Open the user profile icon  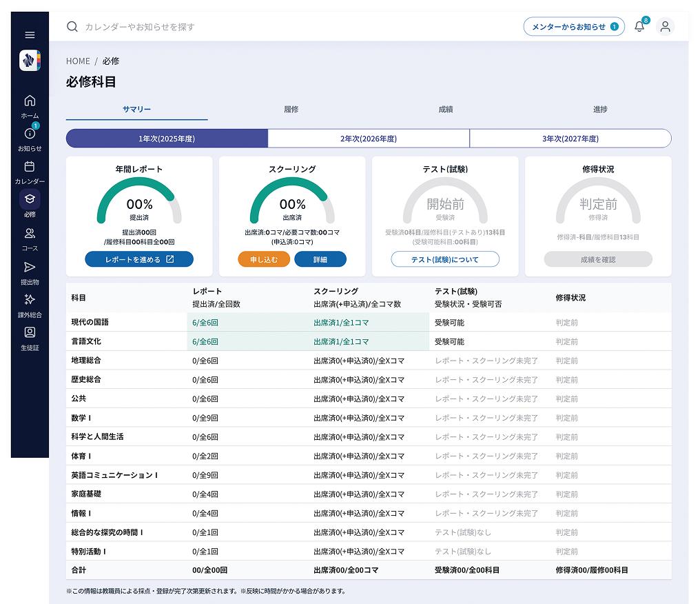[x=665, y=27]
